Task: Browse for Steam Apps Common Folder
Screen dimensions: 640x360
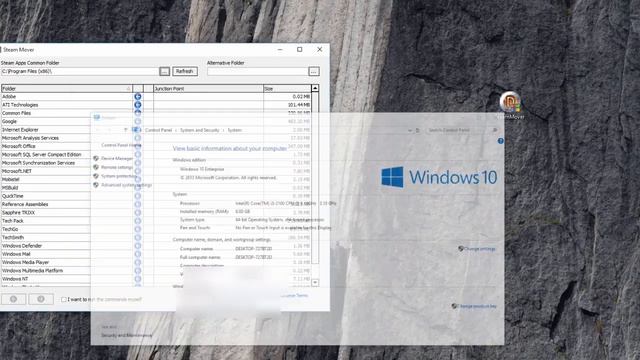Action: tap(164, 71)
